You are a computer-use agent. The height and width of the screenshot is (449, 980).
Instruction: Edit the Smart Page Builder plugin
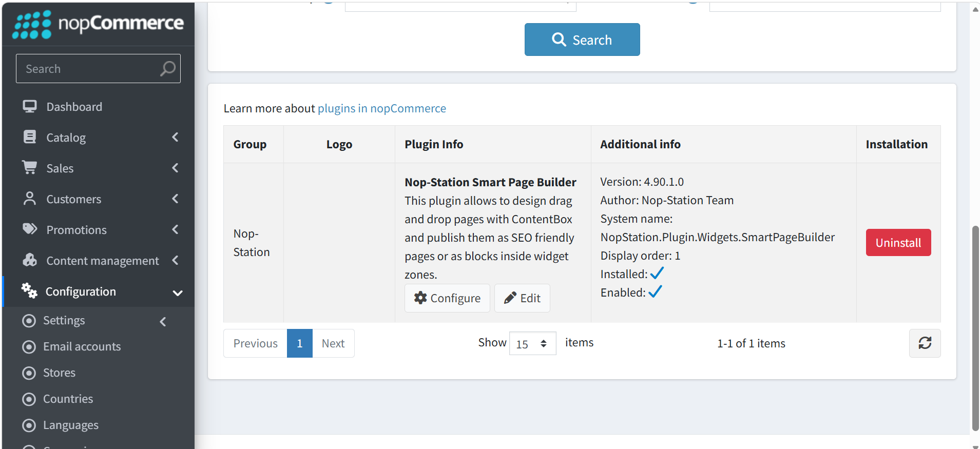click(x=522, y=298)
